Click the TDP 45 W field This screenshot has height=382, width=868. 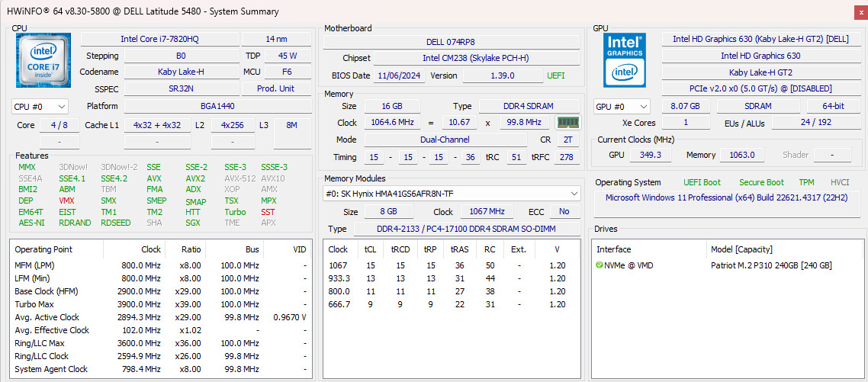[288, 56]
